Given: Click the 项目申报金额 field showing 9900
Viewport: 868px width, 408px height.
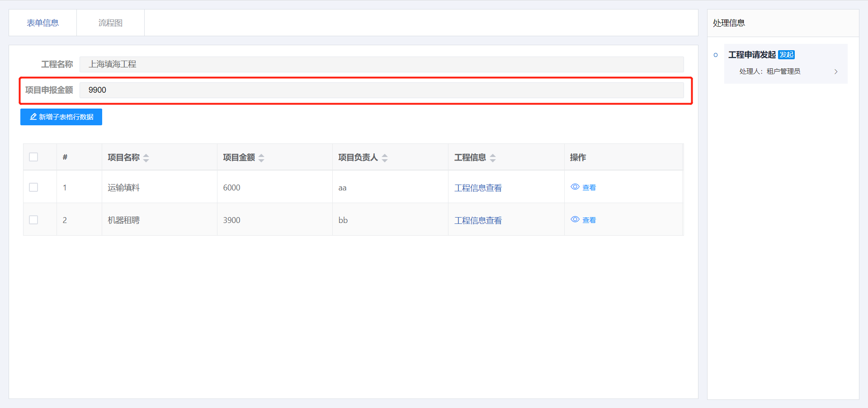Looking at the screenshot, I should coord(381,90).
